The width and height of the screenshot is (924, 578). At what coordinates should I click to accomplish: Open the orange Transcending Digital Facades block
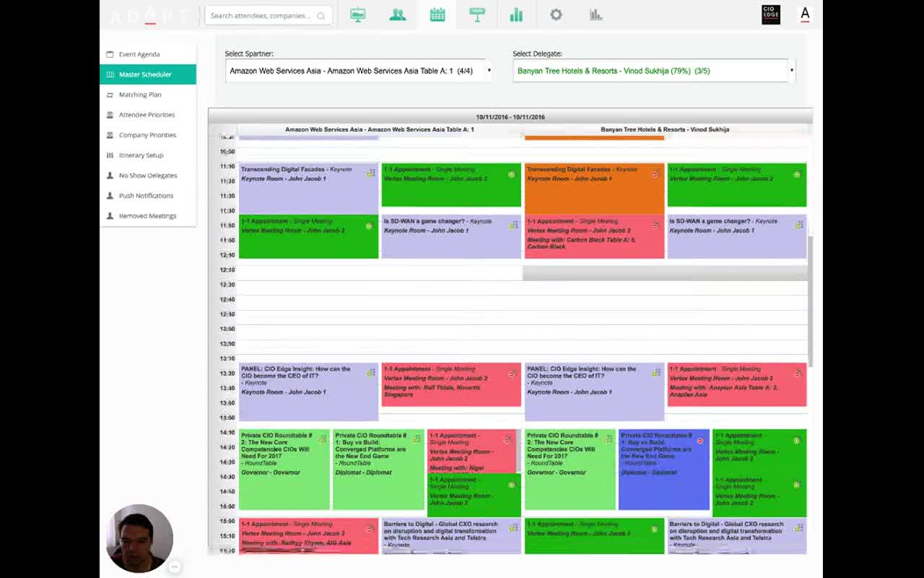594,189
